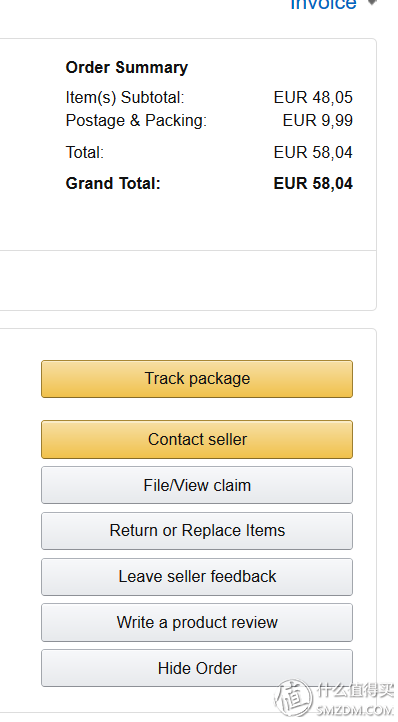398x722 pixels.
Task: Click the bold Grand Total label
Action: coord(113,183)
